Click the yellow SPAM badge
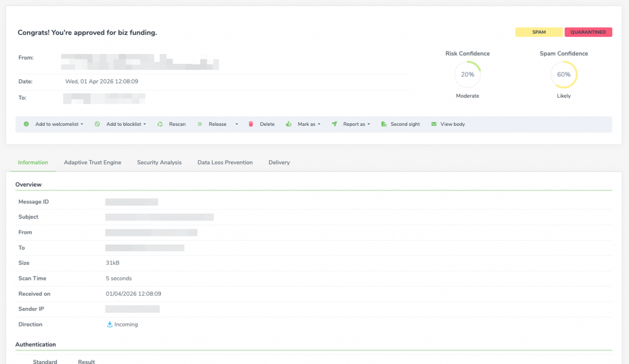This screenshot has height=364, width=629. pyautogui.click(x=539, y=32)
